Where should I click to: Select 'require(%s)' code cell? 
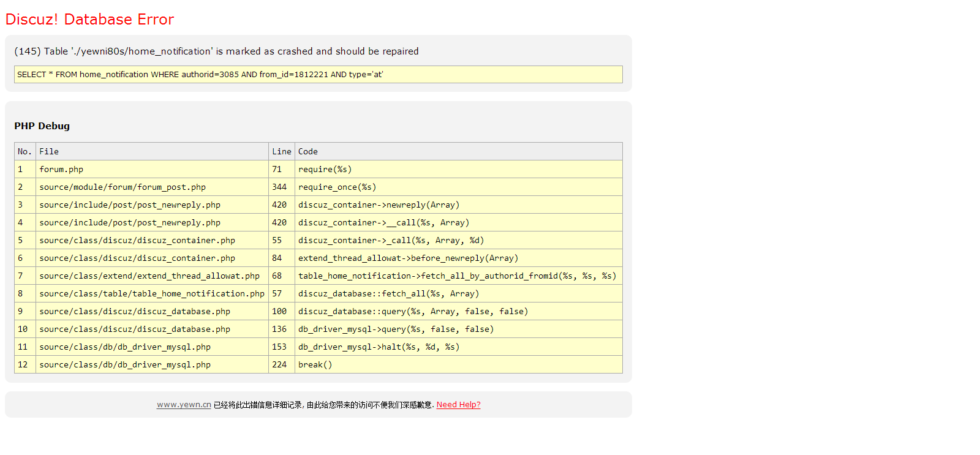pos(459,169)
